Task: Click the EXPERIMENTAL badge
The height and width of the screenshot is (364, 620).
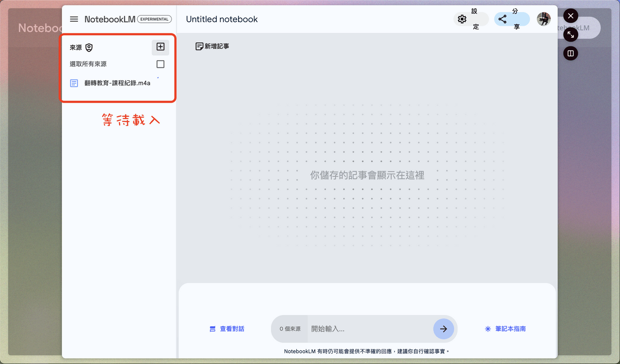Action: (155, 19)
